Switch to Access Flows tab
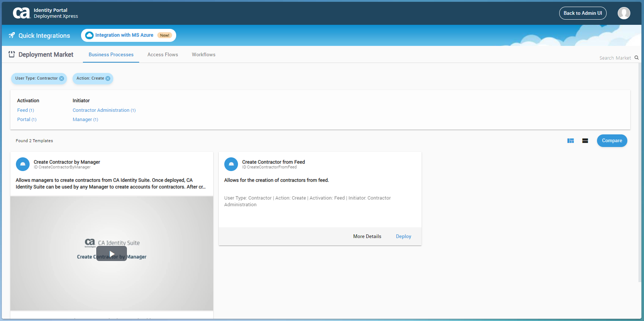The height and width of the screenshot is (321, 644). pyautogui.click(x=162, y=54)
